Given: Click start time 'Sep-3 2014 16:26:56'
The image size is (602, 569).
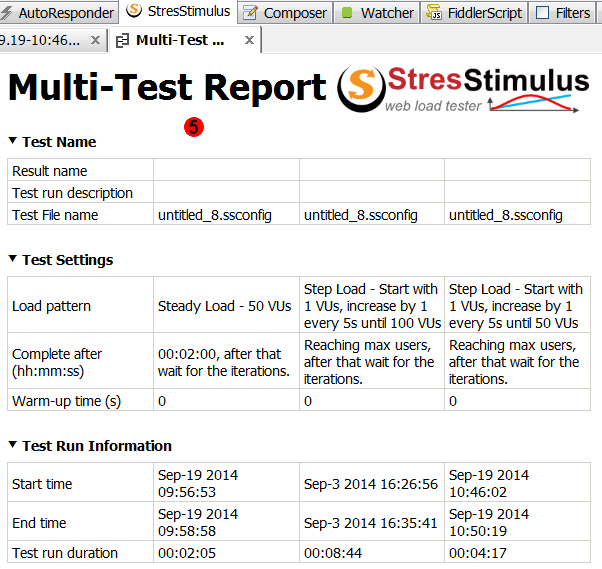Looking at the screenshot, I should click(x=370, y=484).
